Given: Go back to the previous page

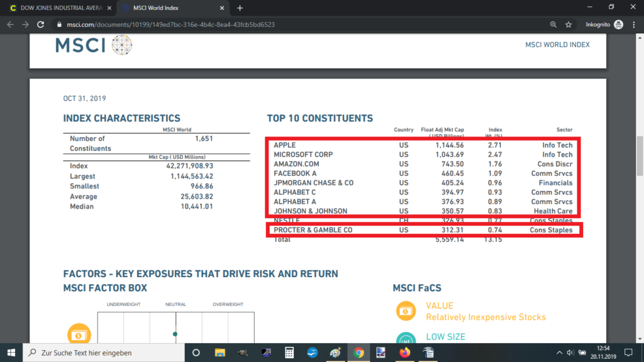Looking at the screenshot, I should [10, 25].
